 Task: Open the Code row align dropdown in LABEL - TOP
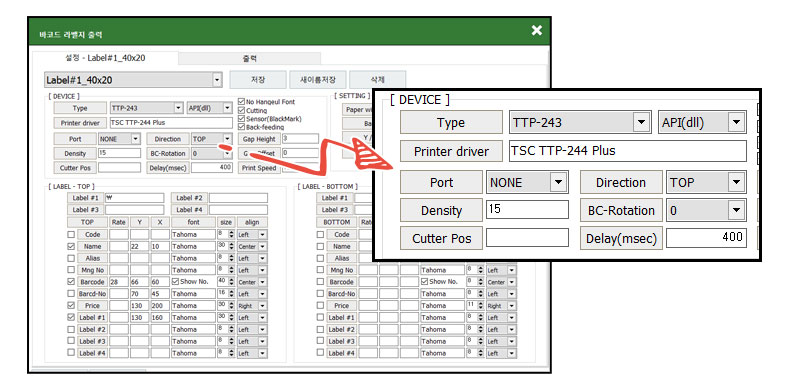pos(262,235)
